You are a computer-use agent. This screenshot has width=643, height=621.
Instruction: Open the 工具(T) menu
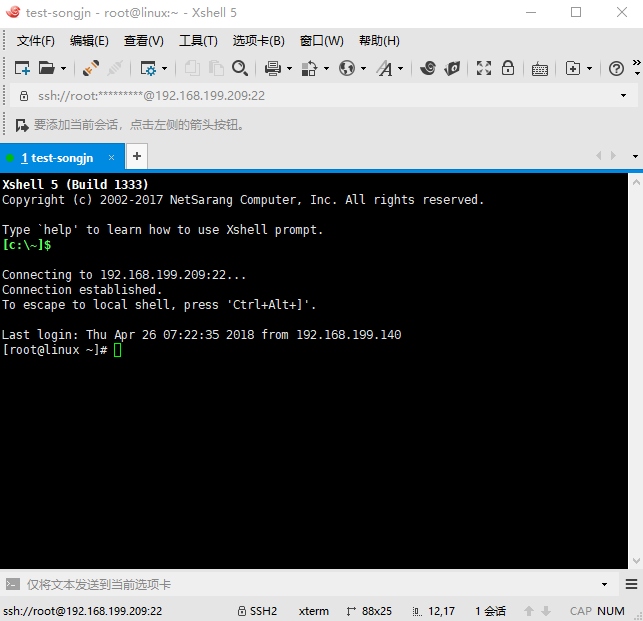pyautogui.click(x=198, y=41)
